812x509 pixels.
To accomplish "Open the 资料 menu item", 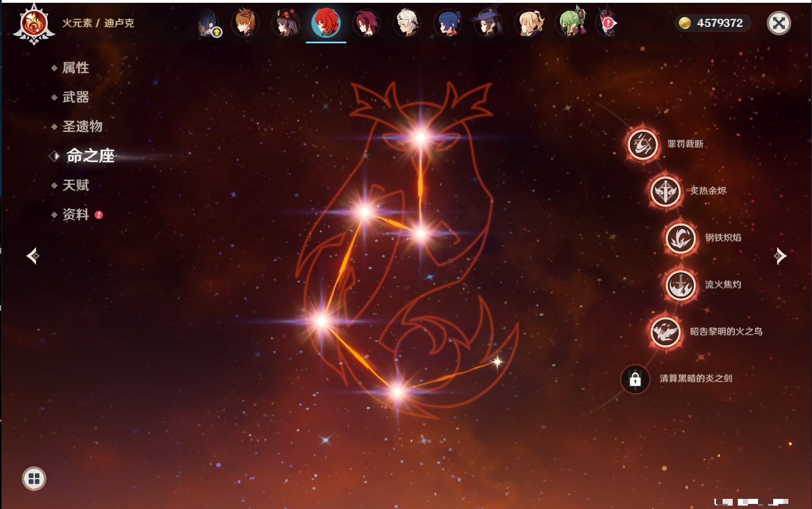I will point(75,214).
